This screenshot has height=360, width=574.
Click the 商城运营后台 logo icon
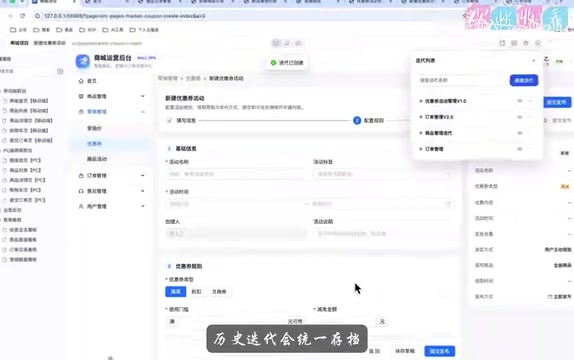(x=83, y=61)
